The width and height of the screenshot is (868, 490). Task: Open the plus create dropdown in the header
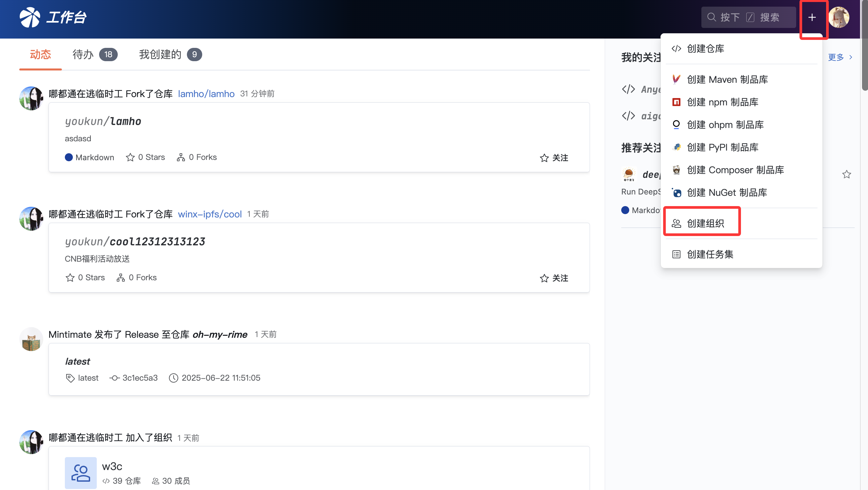(x=812, y=18)
